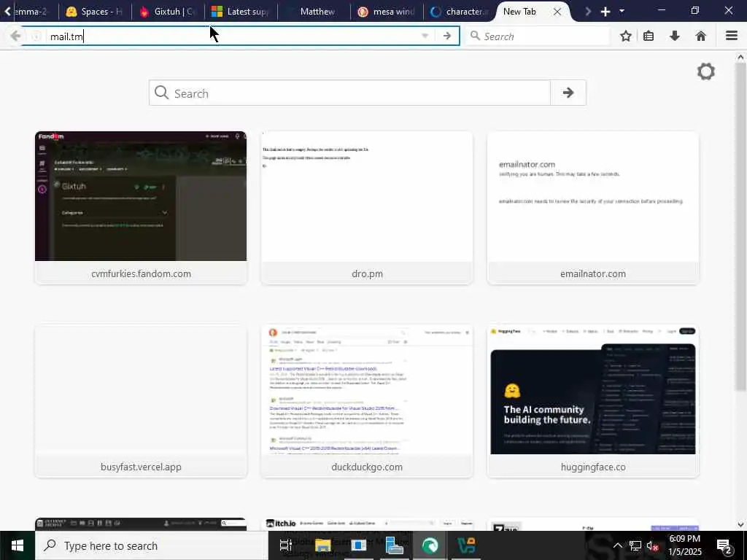The height and width of the screenshot is (560, 747).
Task: Open the notification center icon
Action: pyautogui.click(x=724, y=547)
